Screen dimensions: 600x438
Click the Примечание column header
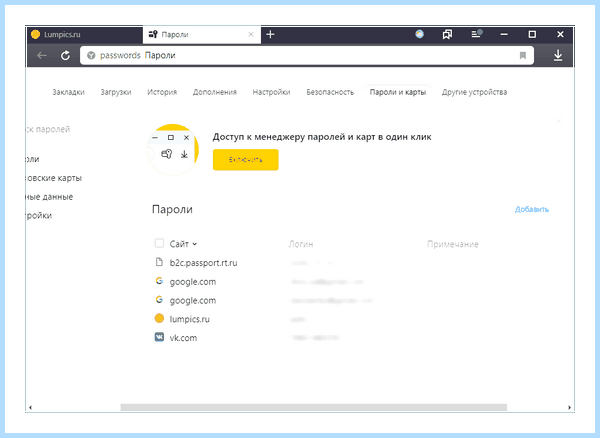click(453, 244)
